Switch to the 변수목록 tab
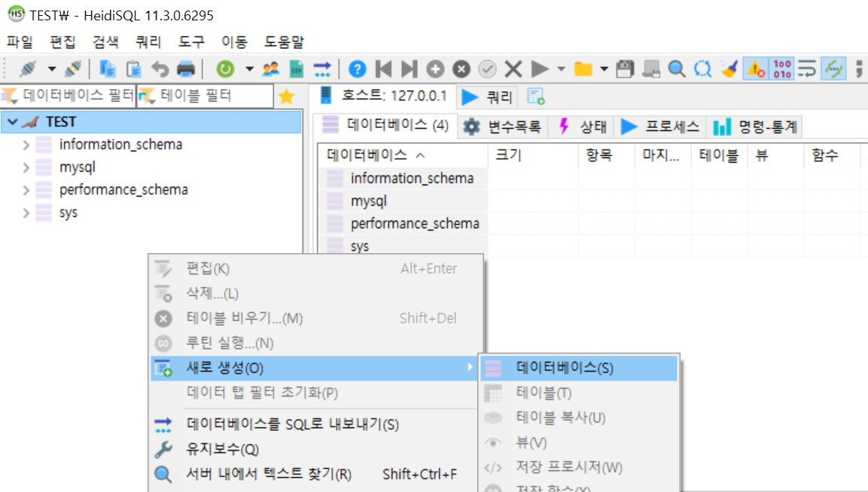The image size is (868, 492). tap(503, 127)
